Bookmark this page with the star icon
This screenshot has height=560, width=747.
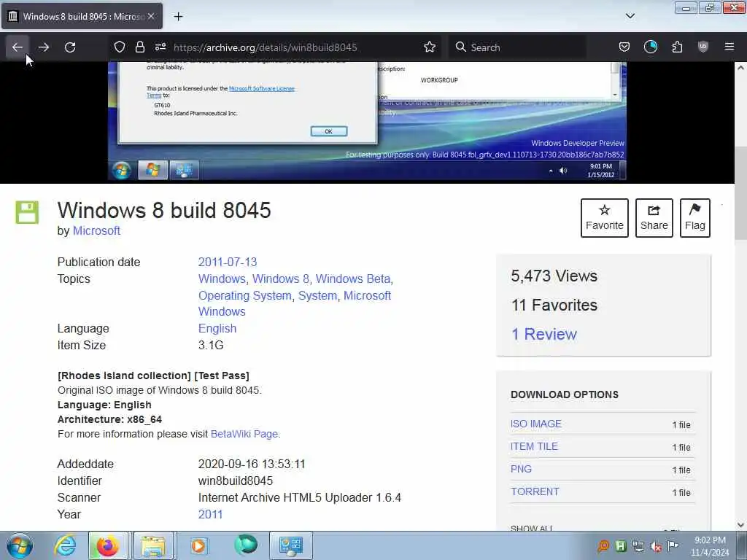coord(430,47)
